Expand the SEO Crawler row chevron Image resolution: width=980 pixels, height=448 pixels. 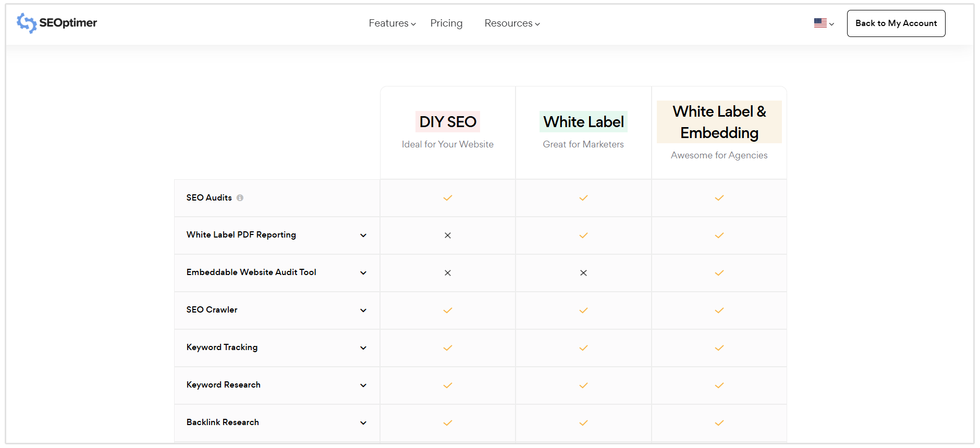pos(363,310)
